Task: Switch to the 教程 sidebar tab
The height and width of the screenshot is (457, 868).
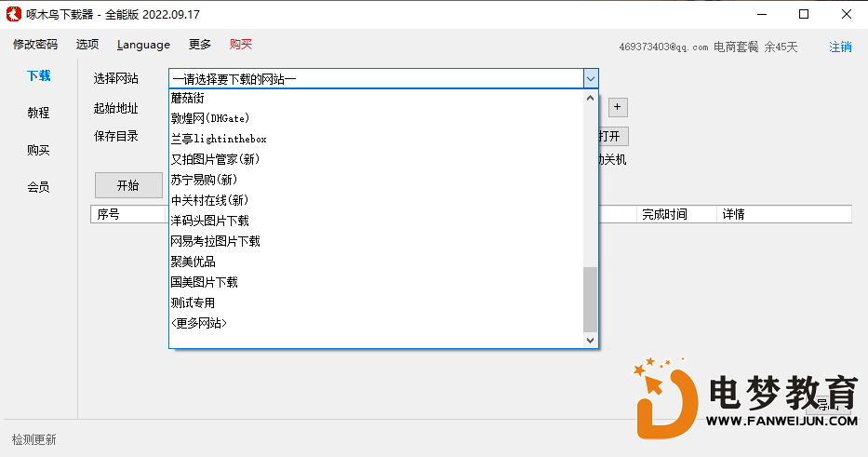Action: click(x=39, y=113)
